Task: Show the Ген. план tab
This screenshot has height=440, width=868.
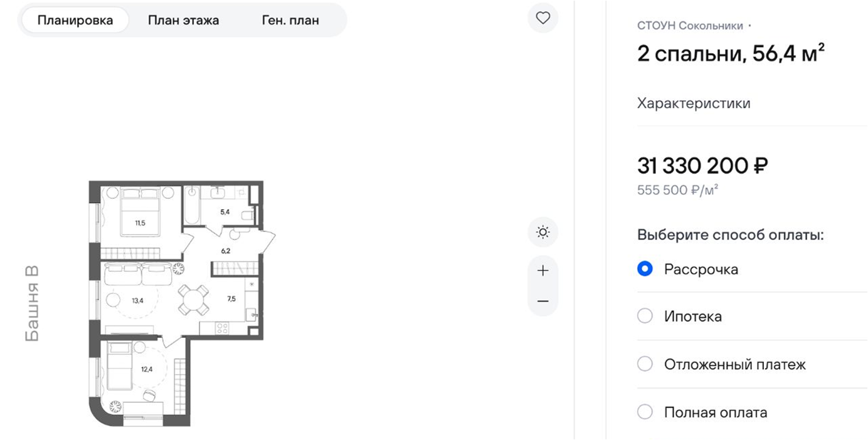Action: (x=290, y=20)
